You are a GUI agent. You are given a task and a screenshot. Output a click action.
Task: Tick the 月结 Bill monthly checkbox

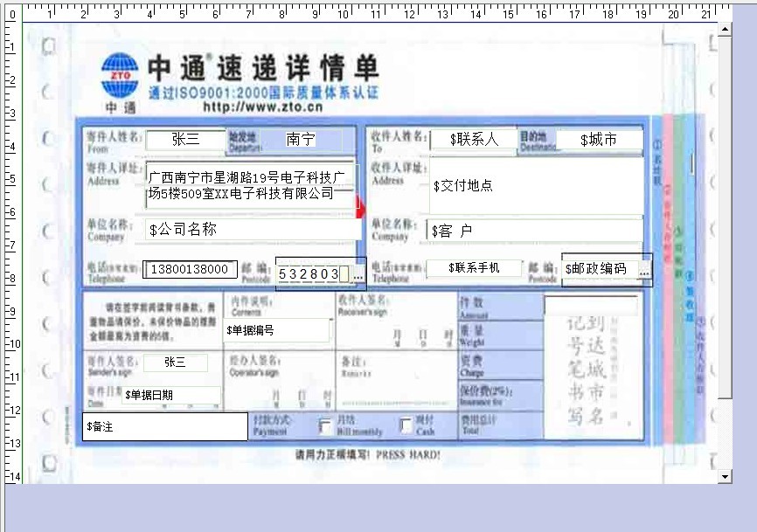[x=326, y=426]
